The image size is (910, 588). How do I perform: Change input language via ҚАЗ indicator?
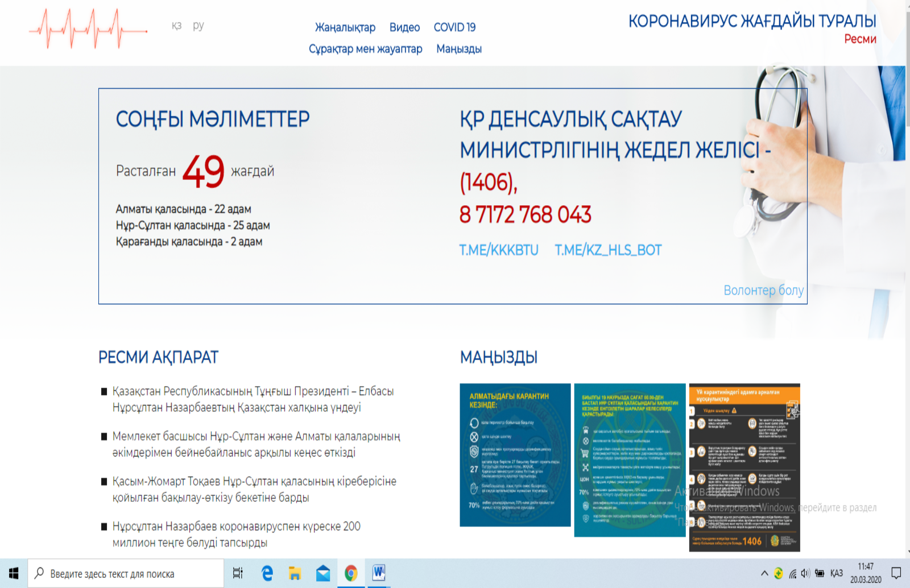(x=837, y=573)
